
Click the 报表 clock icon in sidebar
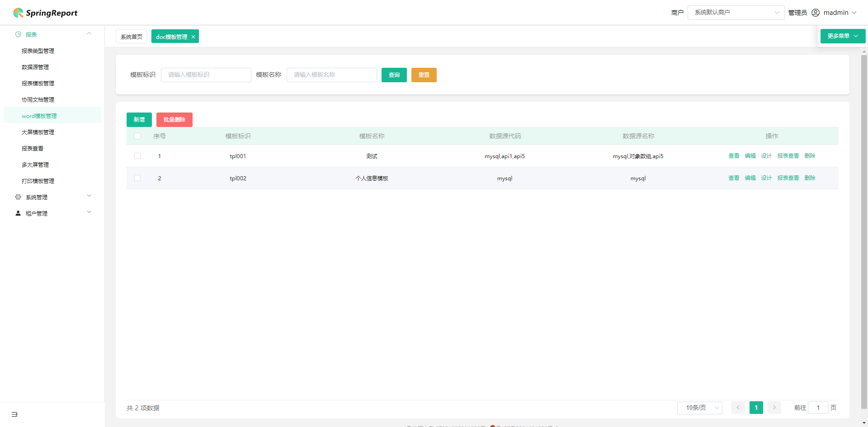click(x=18, y=34)
